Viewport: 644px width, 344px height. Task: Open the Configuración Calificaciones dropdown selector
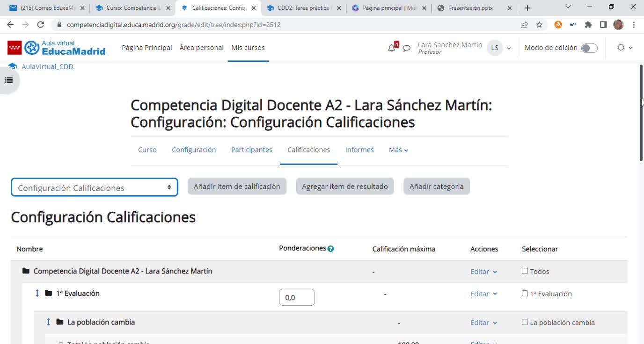pyautogui.click(x=95, y=187)
